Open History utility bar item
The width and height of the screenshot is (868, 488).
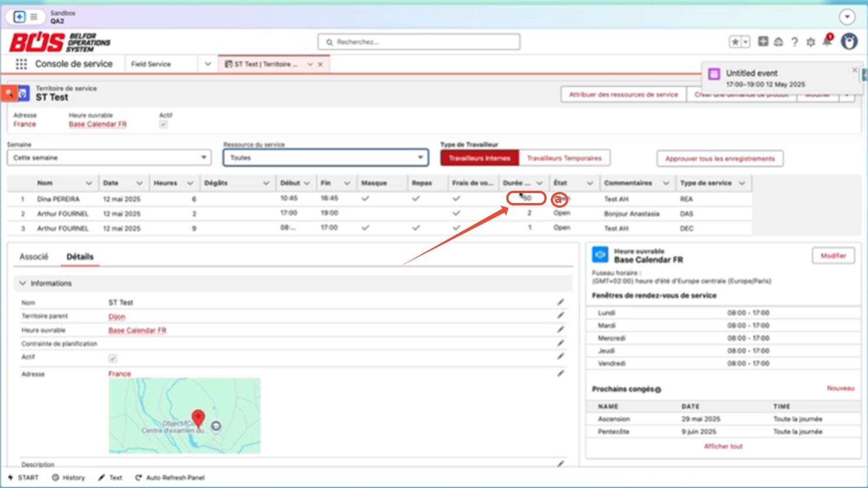click(68, 477)
